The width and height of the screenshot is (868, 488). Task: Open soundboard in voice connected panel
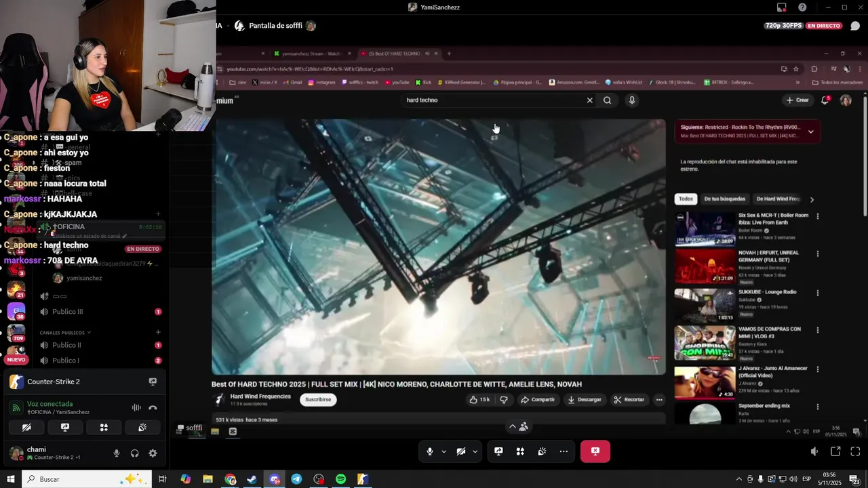142,428
